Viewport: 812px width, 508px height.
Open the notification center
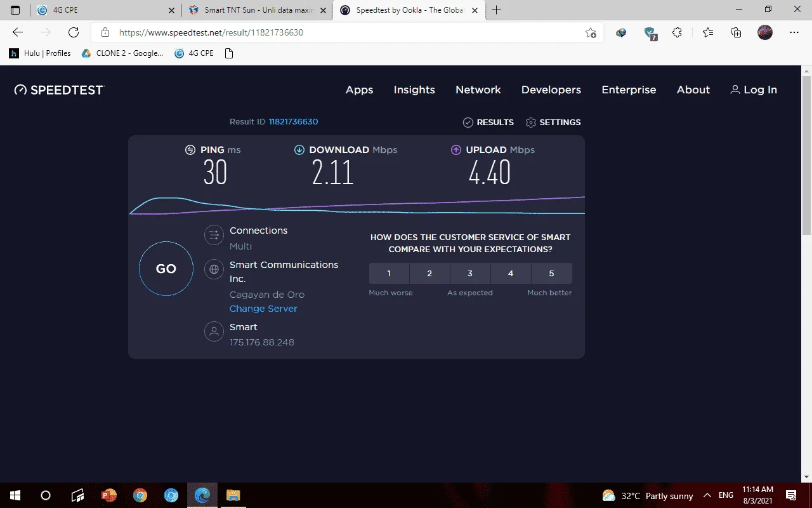(x=792, y=495)
